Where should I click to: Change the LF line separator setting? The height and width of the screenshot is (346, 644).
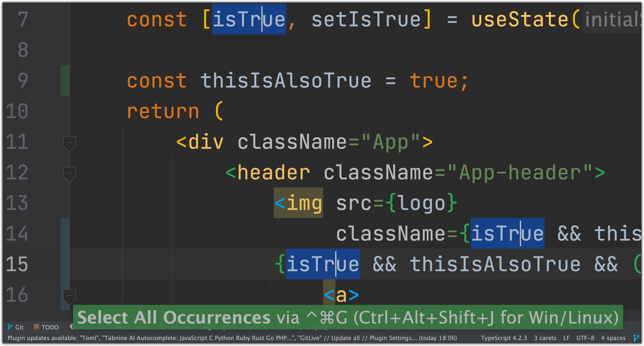(566, 338)
